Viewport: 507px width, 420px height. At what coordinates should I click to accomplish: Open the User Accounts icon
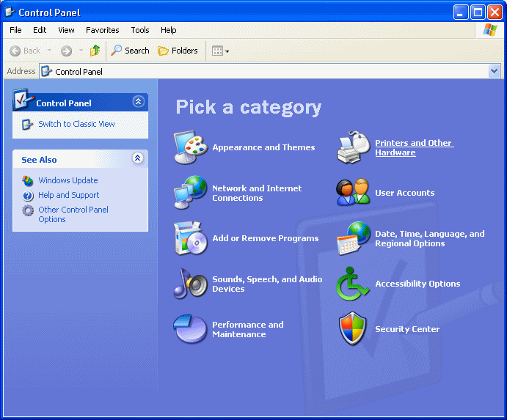pyautogui.click(x=354, y=193)
